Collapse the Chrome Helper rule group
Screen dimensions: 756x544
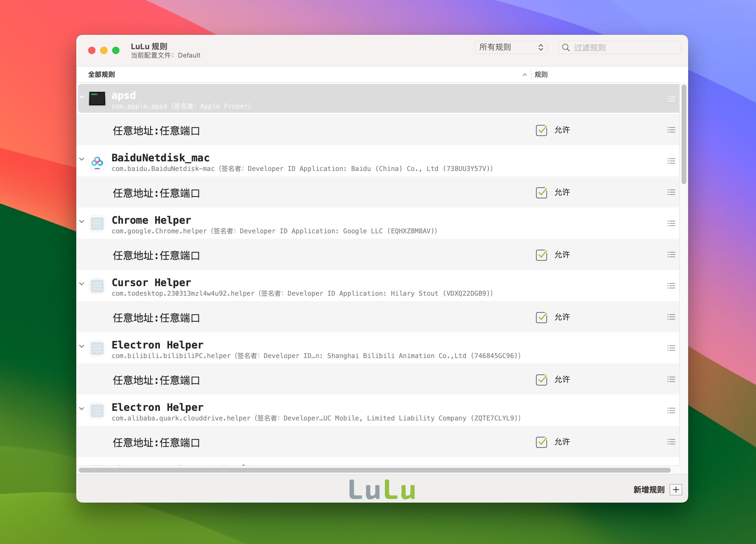pos(82,221)
